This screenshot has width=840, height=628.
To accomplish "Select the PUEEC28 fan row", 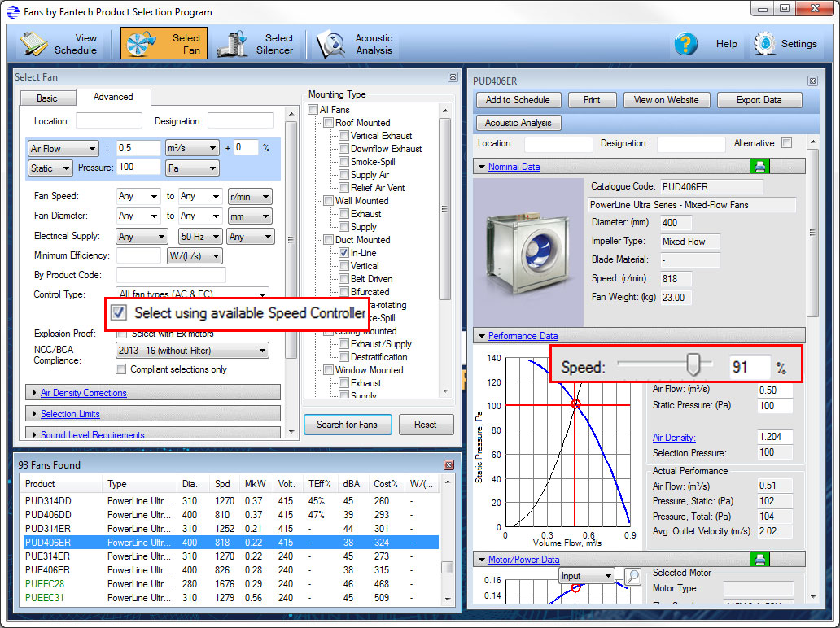I will 231,584.
